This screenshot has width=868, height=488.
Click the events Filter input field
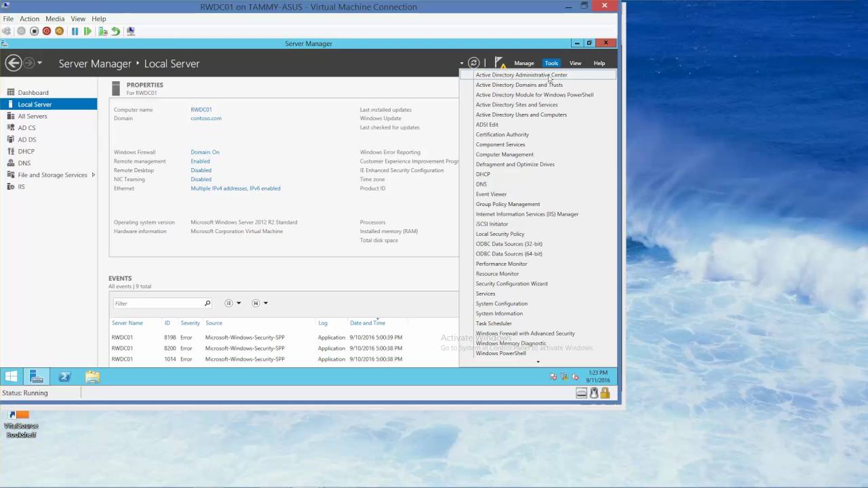(x=157, y=303)
